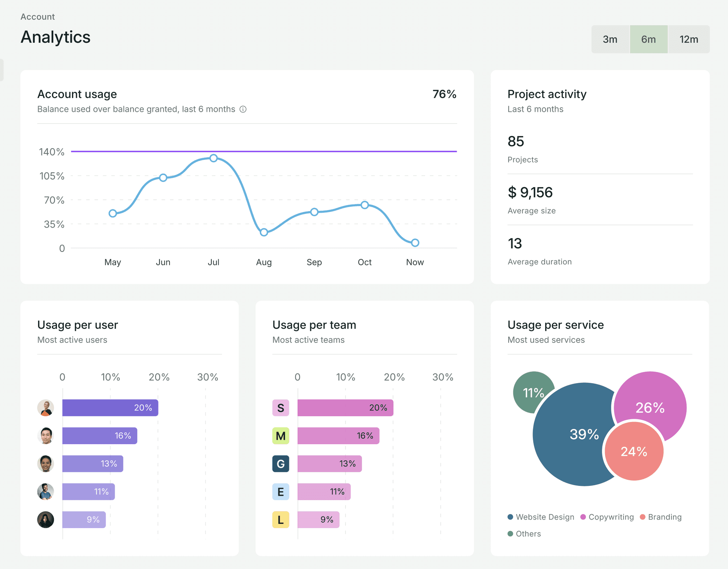Click the S team badge icon
Viewport: 728px width, 569px height.
[280, 408]
